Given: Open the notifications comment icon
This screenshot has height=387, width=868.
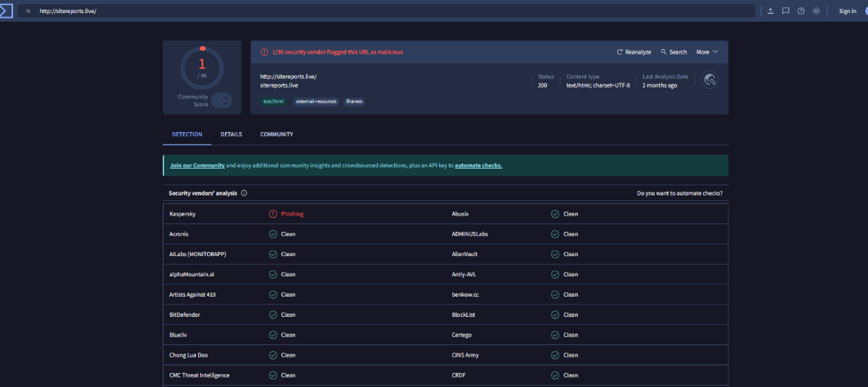Looking at the screenshot, I should click(786, 11).
